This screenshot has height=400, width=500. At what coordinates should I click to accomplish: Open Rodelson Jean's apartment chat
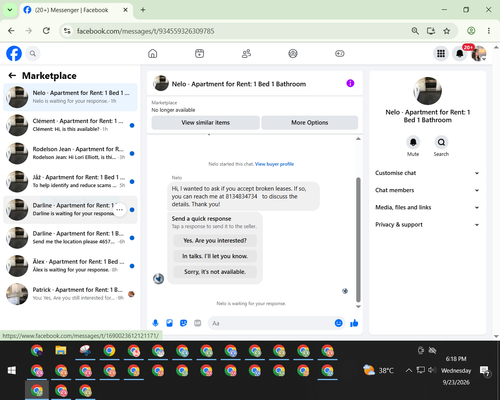tap(70, 153)
